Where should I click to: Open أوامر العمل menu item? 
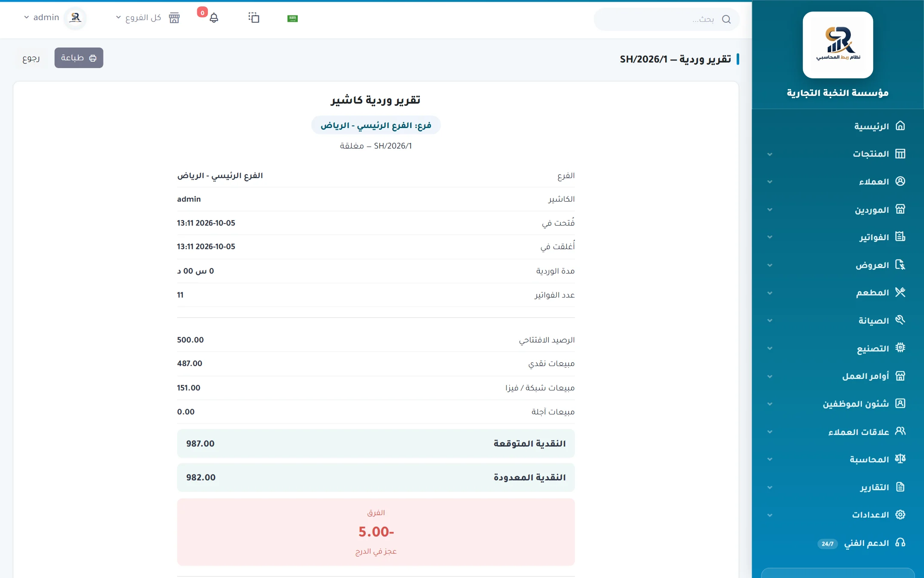838,376
